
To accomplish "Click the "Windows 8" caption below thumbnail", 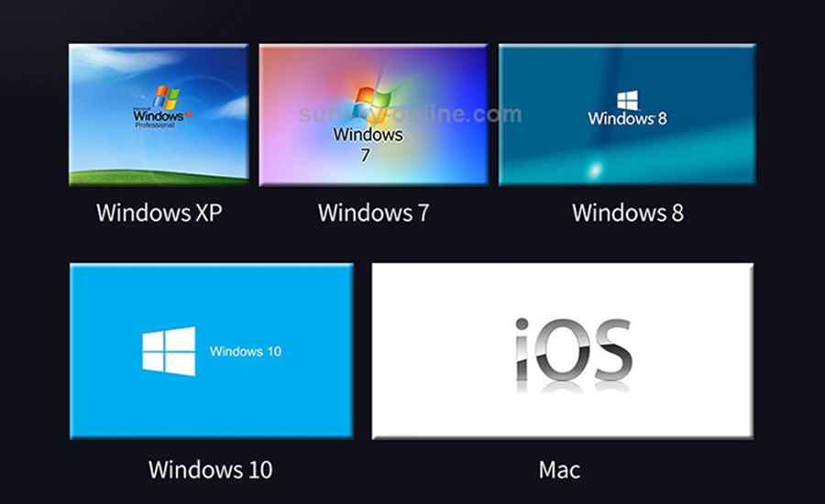I will (x=628, y=214).
